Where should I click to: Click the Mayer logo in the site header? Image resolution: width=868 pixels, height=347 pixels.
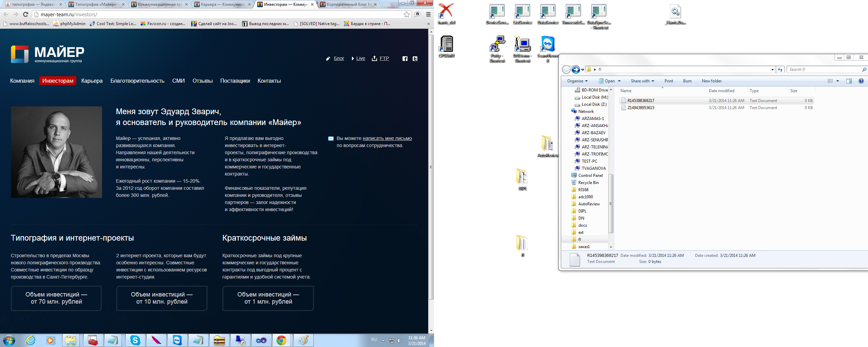pyautogui.click(x=47, y=54)
